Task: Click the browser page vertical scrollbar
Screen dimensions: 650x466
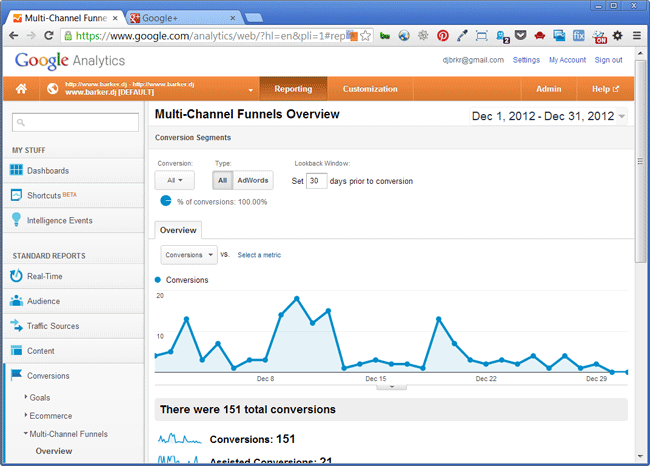Action: [640, 162]
